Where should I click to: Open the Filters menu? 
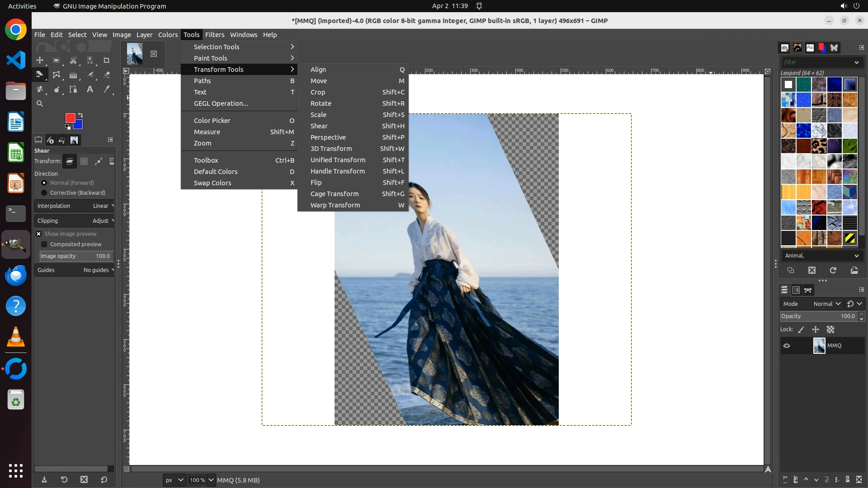point(214,35)
